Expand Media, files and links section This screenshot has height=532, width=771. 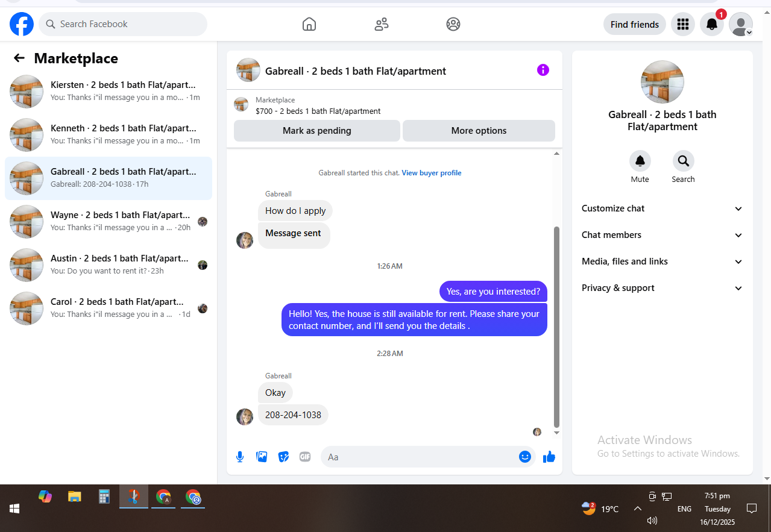tap(662, 261)
